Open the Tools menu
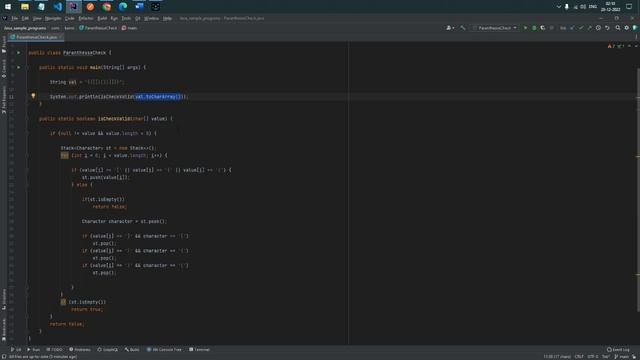 coord(126,18)
